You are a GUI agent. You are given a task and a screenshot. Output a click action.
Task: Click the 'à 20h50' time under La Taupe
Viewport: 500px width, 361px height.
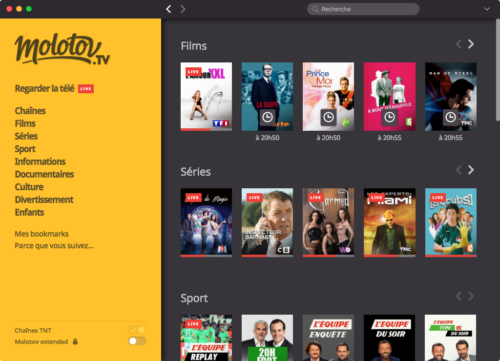[x=267, y=138]
